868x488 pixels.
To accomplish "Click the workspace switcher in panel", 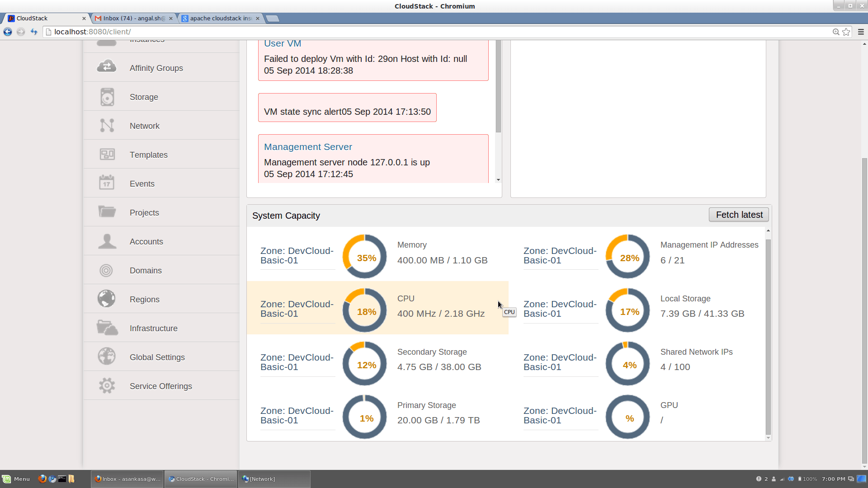I will [862, 479].
